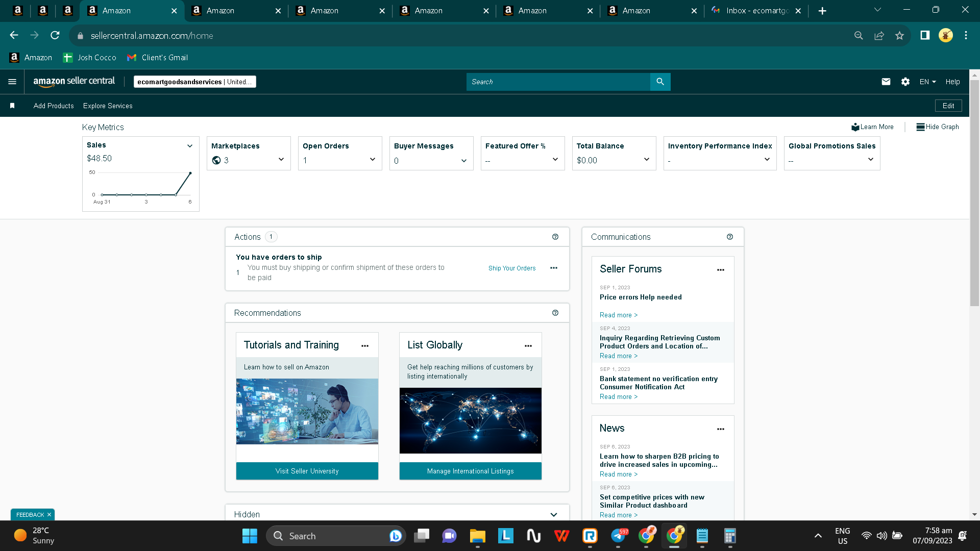Close the FEEDBACK tag
The image size is (980, 551).
pos(49,515)
